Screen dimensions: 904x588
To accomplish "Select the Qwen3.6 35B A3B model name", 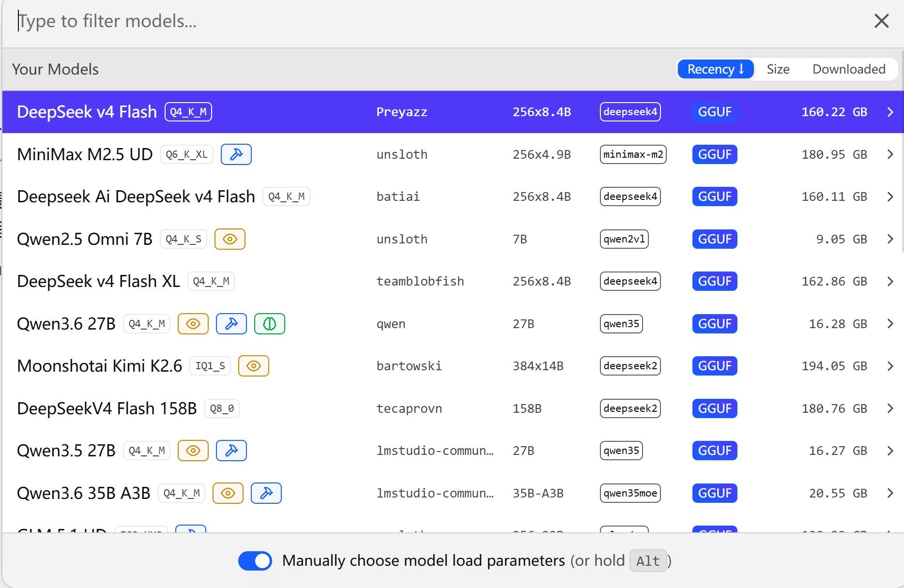I will [84, 493].
